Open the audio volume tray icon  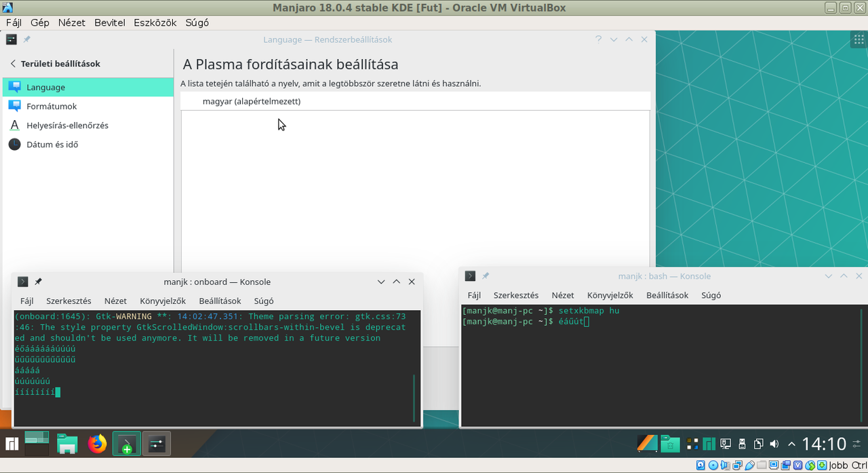(774, 444)
